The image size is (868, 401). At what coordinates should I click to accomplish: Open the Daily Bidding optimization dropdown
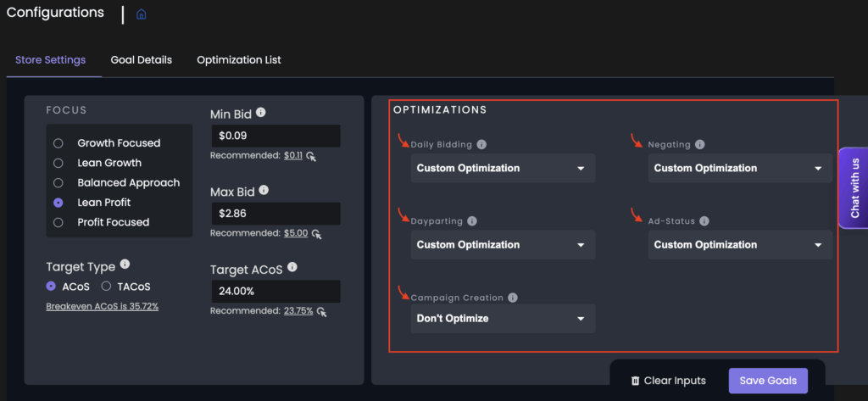pyautogui.click(x=503, y=168)
